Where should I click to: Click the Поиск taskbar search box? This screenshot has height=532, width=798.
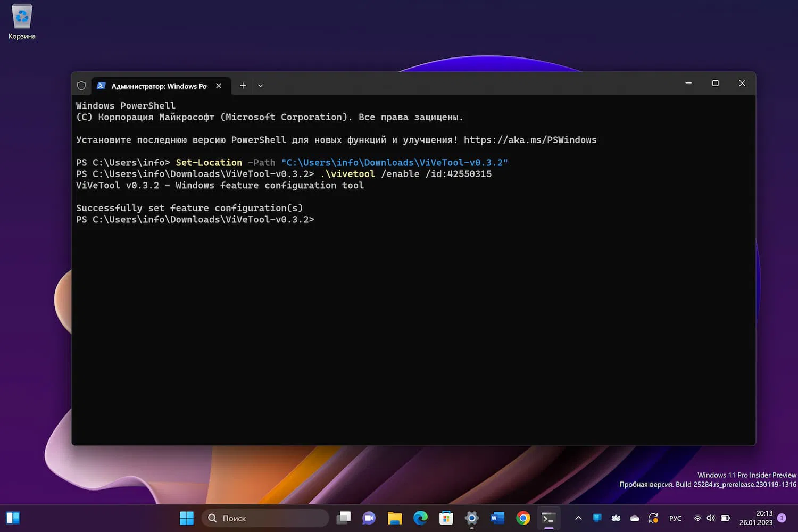tap(265, 518)
